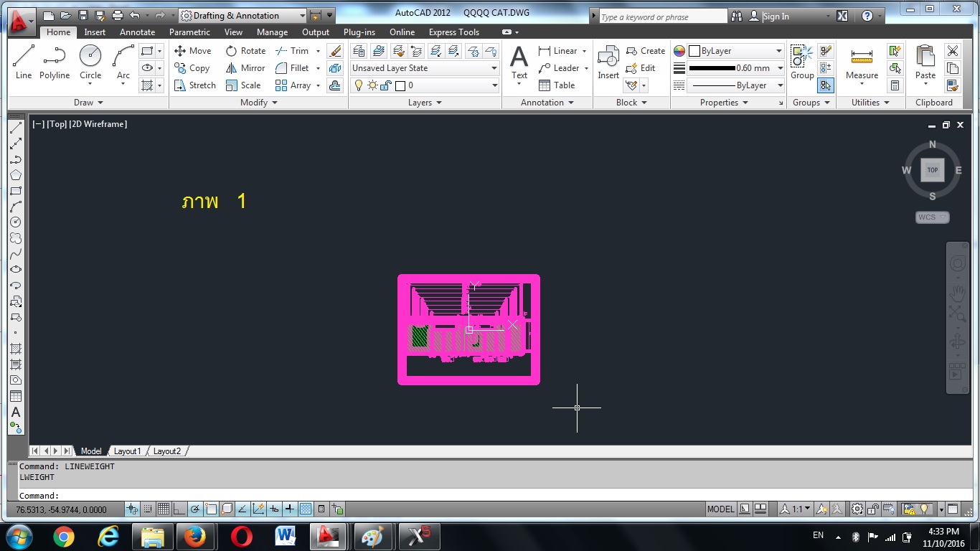Click the MODEL space button
Viewport: 980px width, 551px height.
(720, 509)
